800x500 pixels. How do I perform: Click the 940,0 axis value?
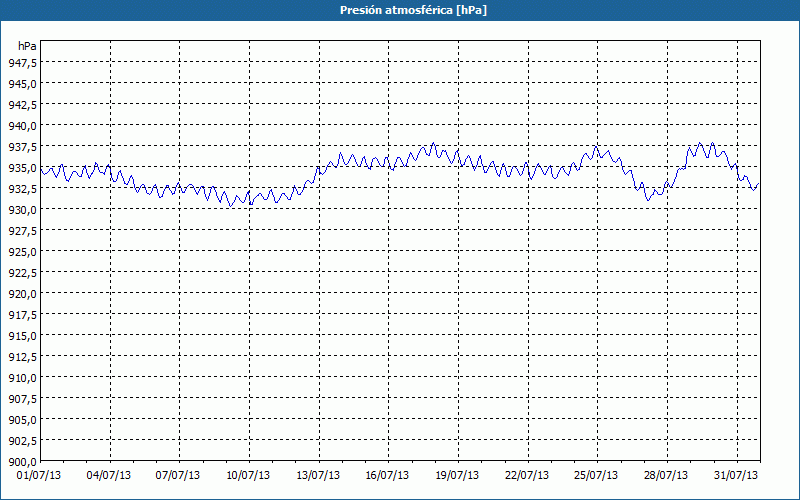22,126
